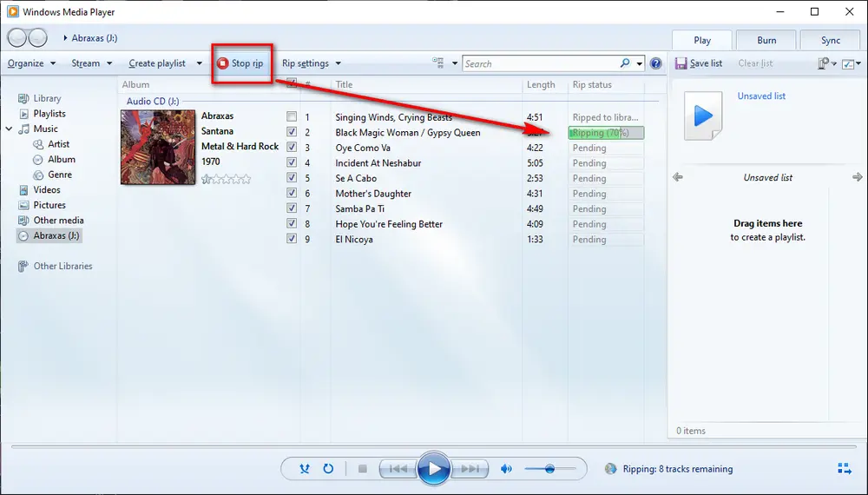Check track 1 Singing Winds checkbox

[292, 117]
